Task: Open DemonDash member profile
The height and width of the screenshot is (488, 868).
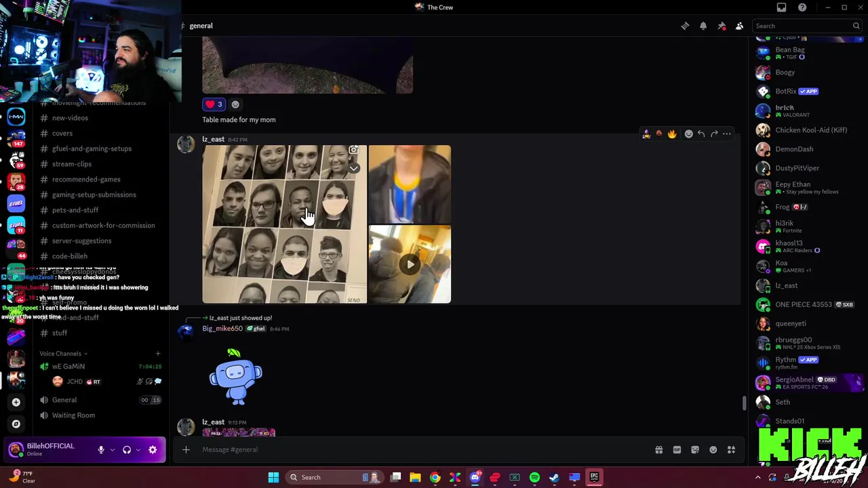Action: [x=807, y=149]
